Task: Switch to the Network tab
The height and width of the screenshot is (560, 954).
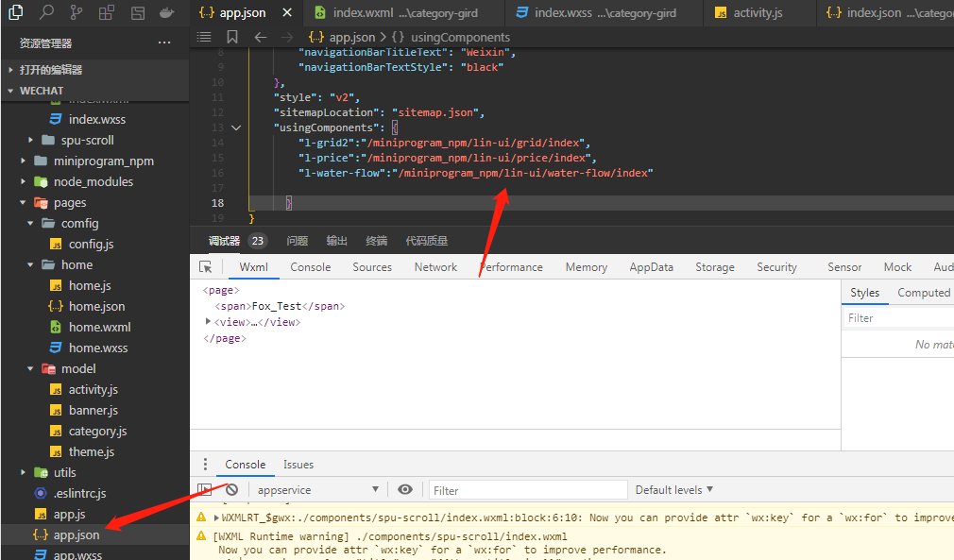Action: point(435,267)
